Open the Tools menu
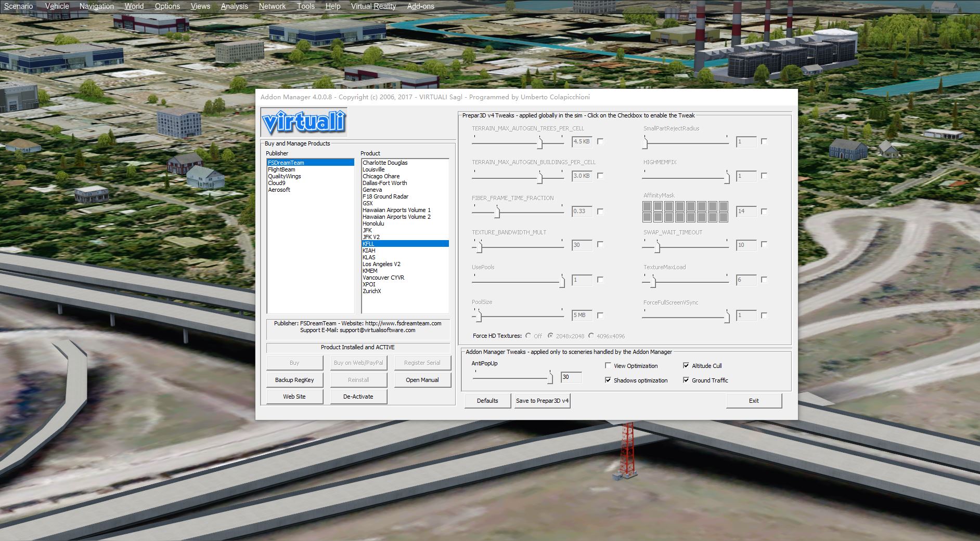This screenshot has height=541, width=980. click(x=305, y=6)
